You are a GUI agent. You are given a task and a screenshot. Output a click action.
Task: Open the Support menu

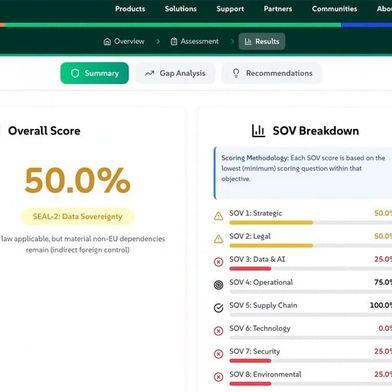[x=230, y=9]
